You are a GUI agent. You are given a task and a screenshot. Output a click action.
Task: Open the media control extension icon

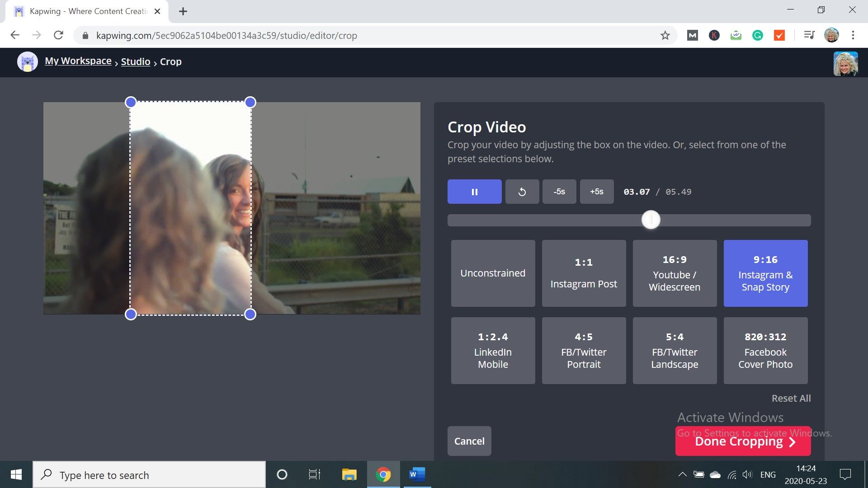[809, 35]
